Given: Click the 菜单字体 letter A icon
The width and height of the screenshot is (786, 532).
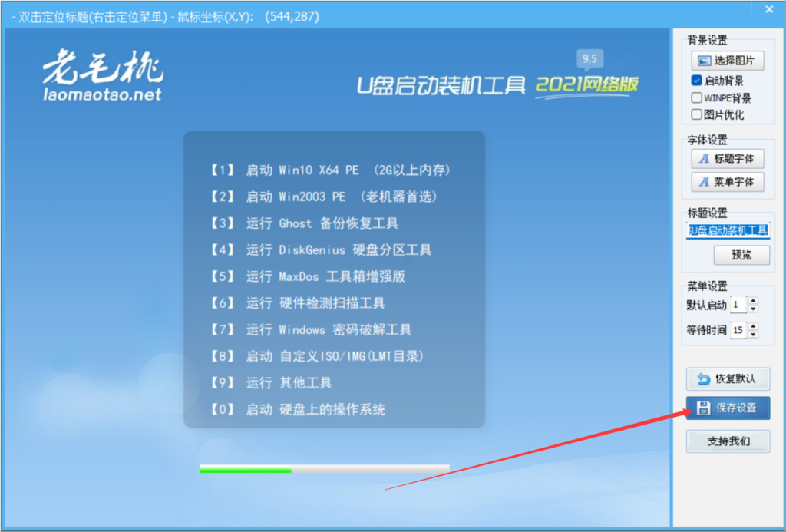Looking at the screenshot, I should coord(704,182).
